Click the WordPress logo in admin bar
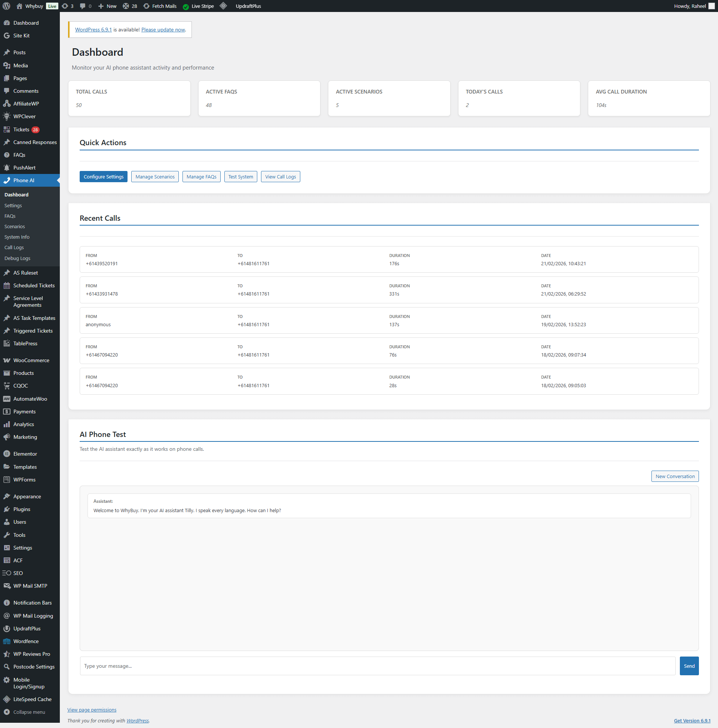Viewport: 718px width, 728px height. [x=6, y=6]
